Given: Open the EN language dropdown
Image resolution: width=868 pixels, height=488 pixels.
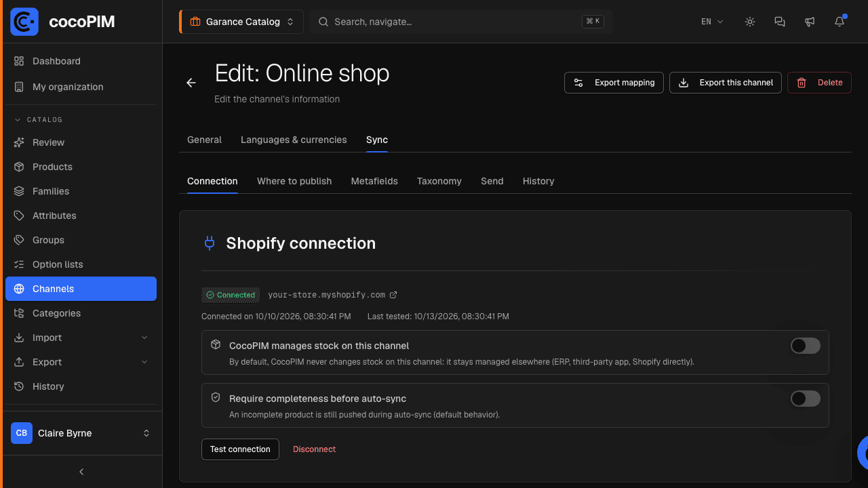Looking at the screenshot, I should point(712,22).
